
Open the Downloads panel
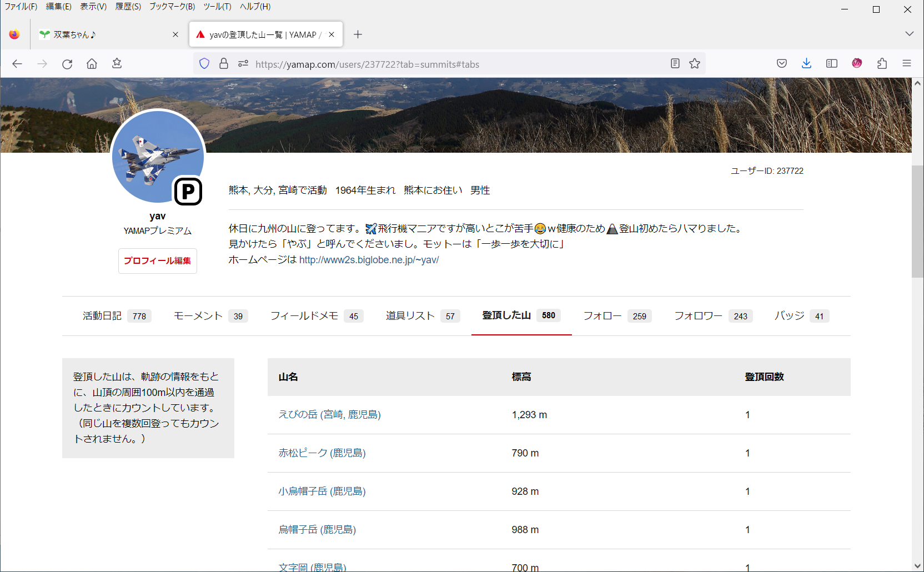click(806, 63)
